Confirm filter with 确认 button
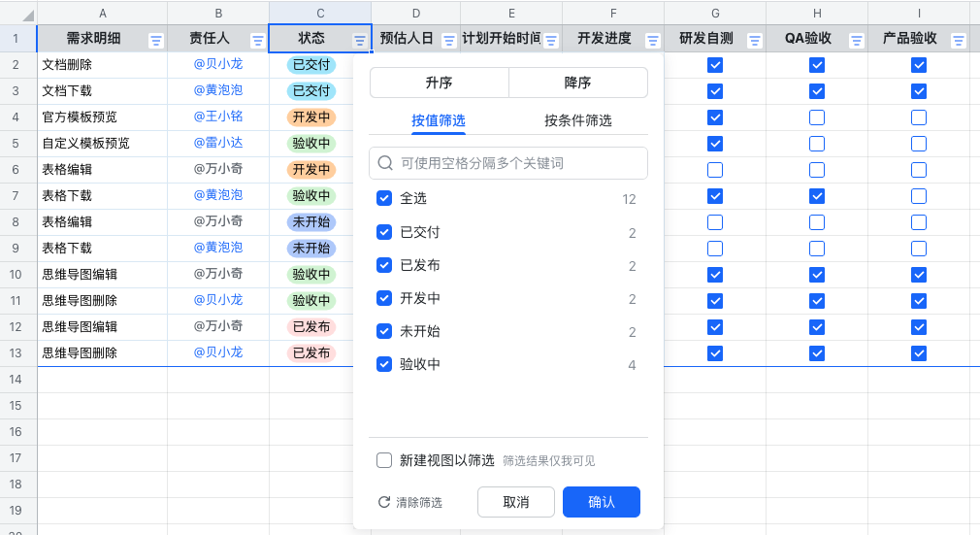Image resolution: width=980 pixels, height=535 pixels. 602,502
